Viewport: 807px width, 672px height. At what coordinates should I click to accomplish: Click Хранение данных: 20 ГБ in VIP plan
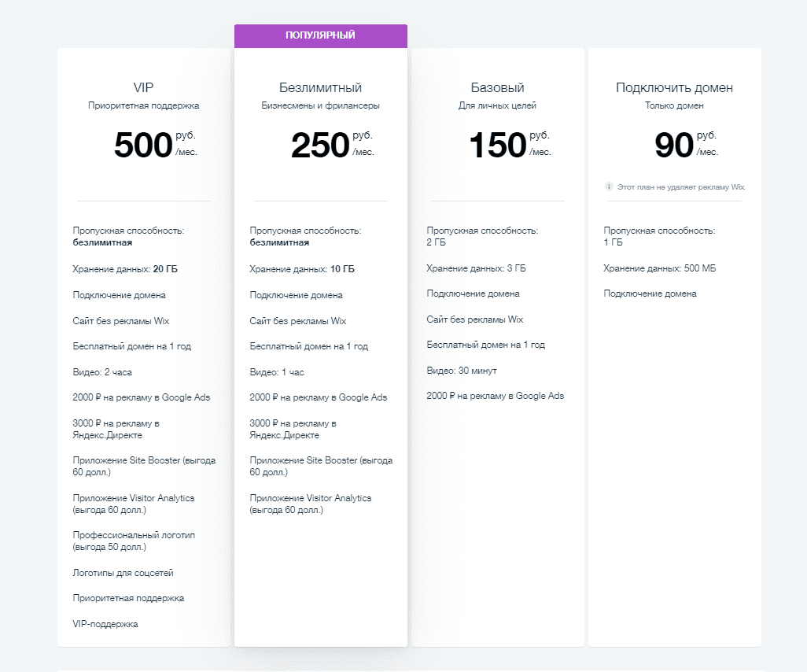tap(125, 269)
